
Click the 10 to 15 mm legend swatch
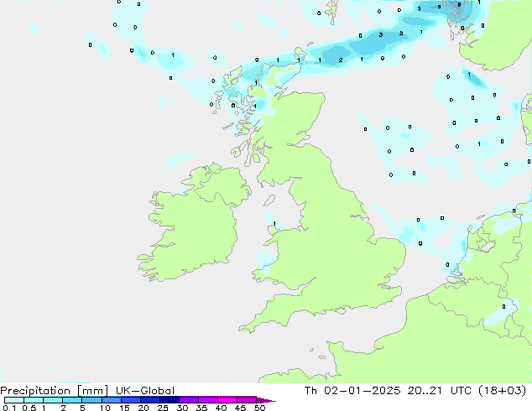112,400
